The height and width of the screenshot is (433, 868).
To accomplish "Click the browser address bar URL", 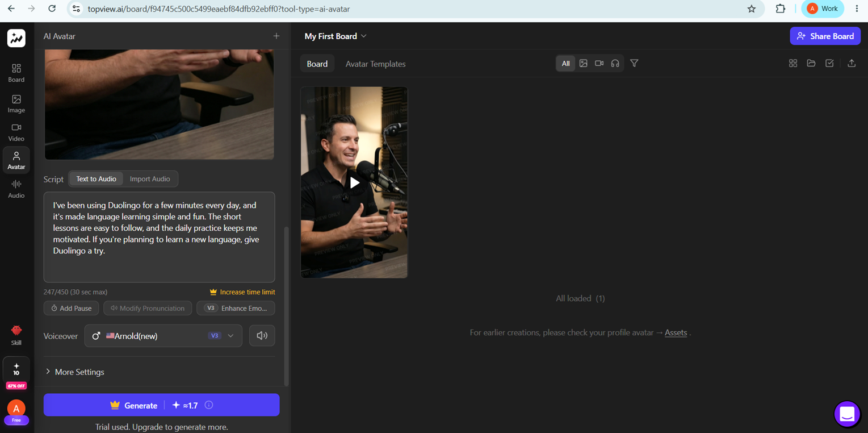I will (219, 9).
